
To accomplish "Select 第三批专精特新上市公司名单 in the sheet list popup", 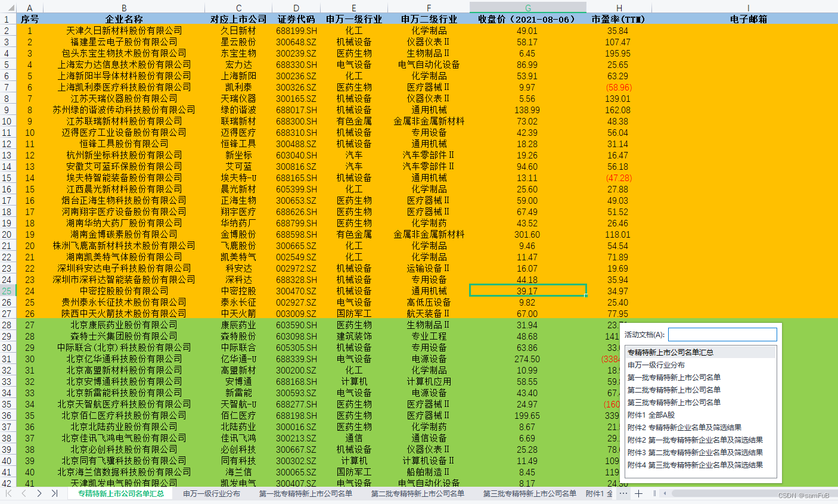I will 700,402.
